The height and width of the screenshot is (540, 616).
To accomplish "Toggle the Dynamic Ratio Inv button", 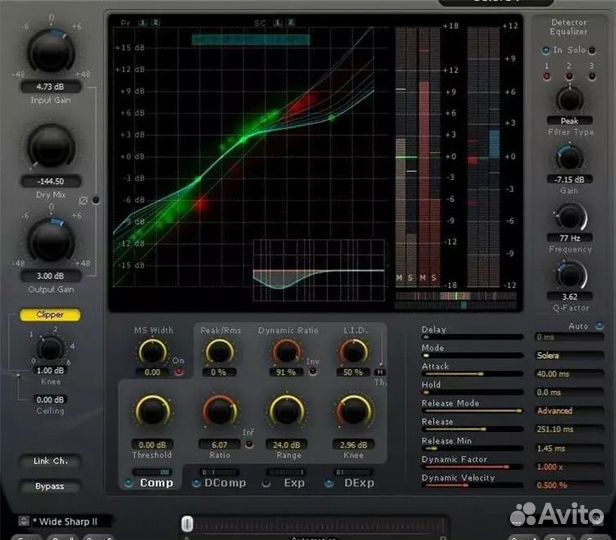I will [x=313, y=372].
